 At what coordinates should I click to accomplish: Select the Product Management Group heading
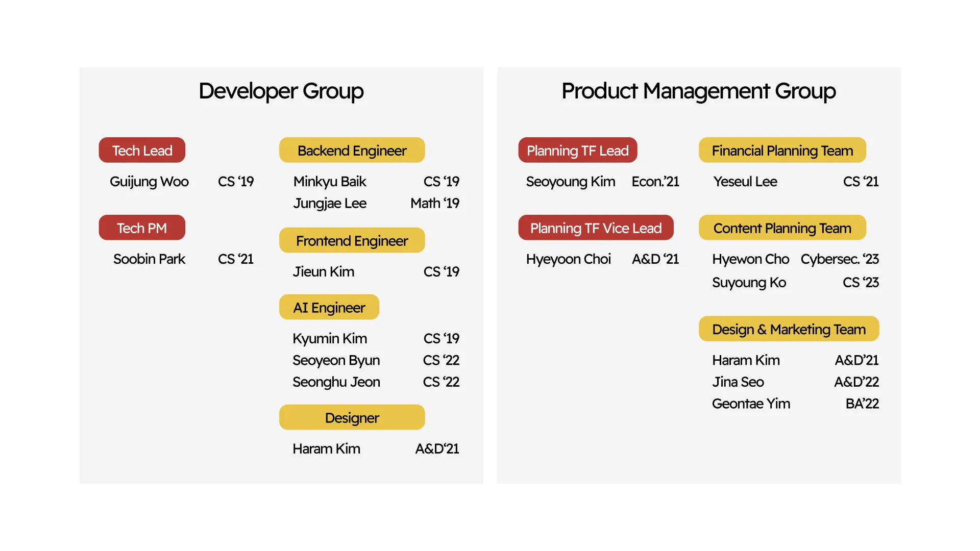(x=698, y=91)
